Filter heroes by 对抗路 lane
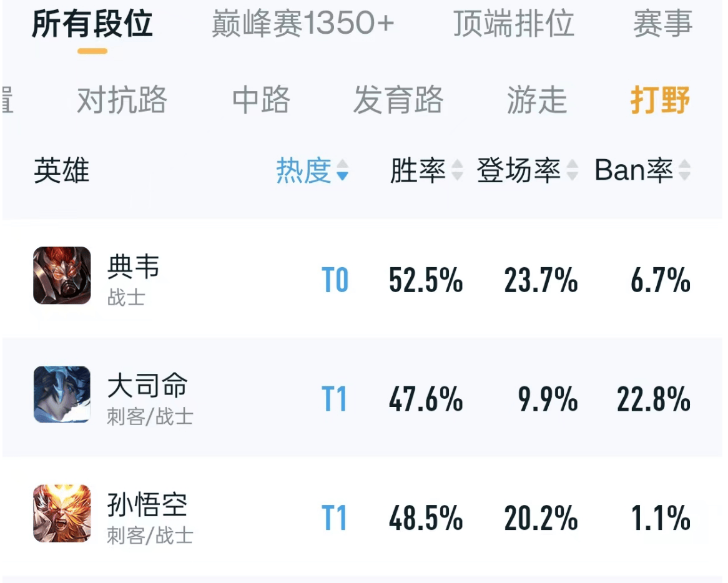Screen dimensions: 728x583 (x=122, y=100)
